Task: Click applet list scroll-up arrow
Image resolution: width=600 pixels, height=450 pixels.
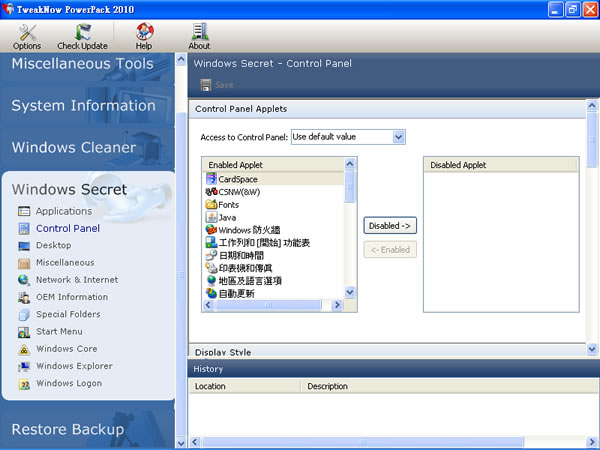Action: pos(350,164)
